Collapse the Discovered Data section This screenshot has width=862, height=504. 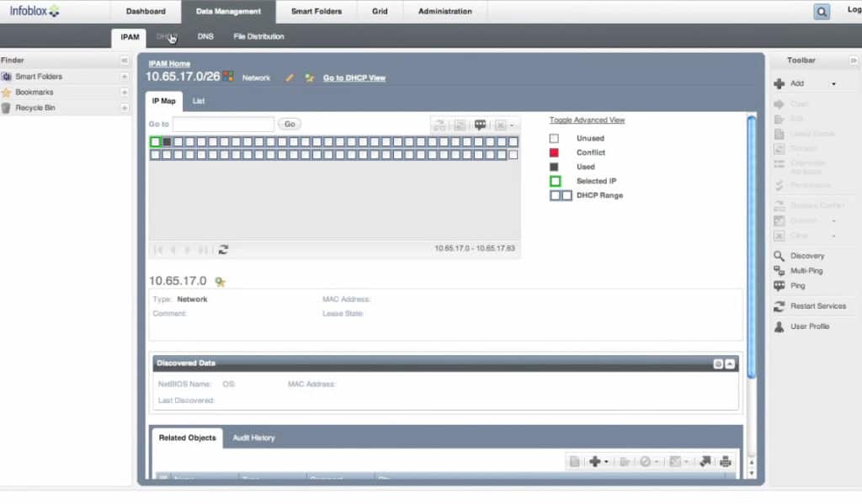coord(730,363)
